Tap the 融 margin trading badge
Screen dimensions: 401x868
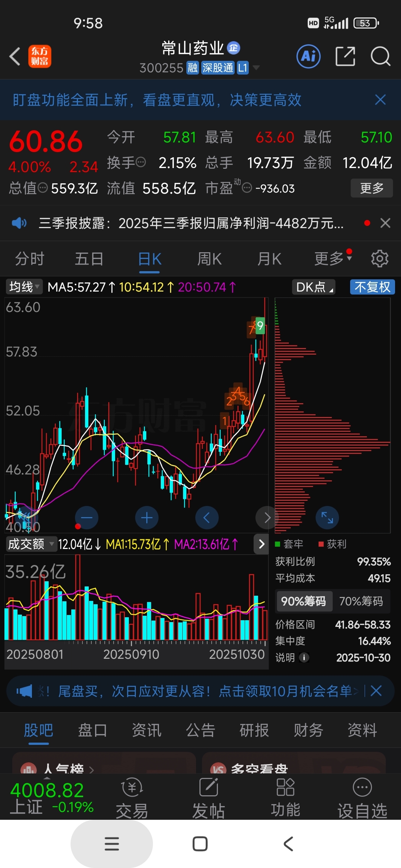coord(193,68)
